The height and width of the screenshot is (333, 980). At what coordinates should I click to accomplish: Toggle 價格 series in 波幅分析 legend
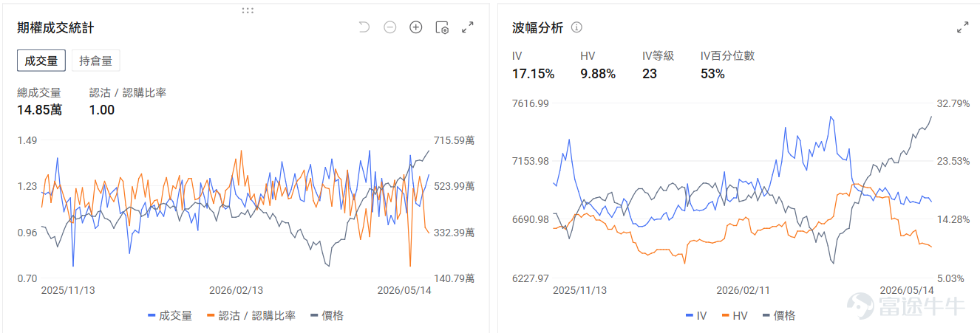tap(779, 315)
